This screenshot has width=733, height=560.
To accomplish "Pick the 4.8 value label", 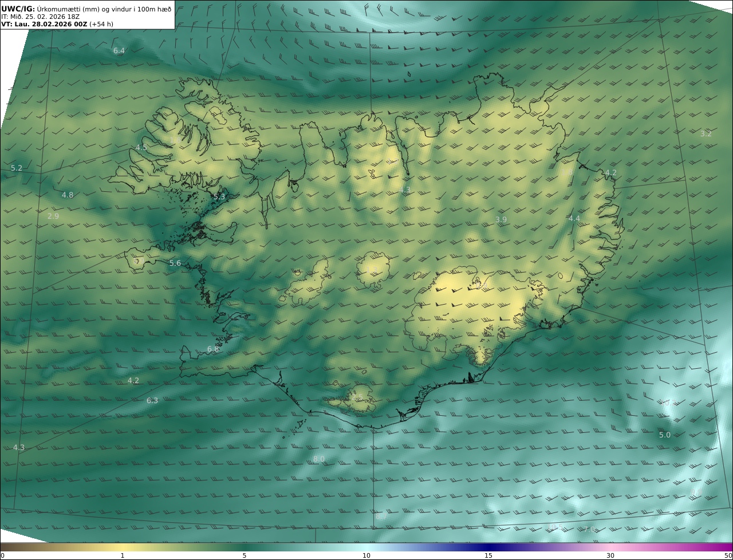I will click(68, 195).
